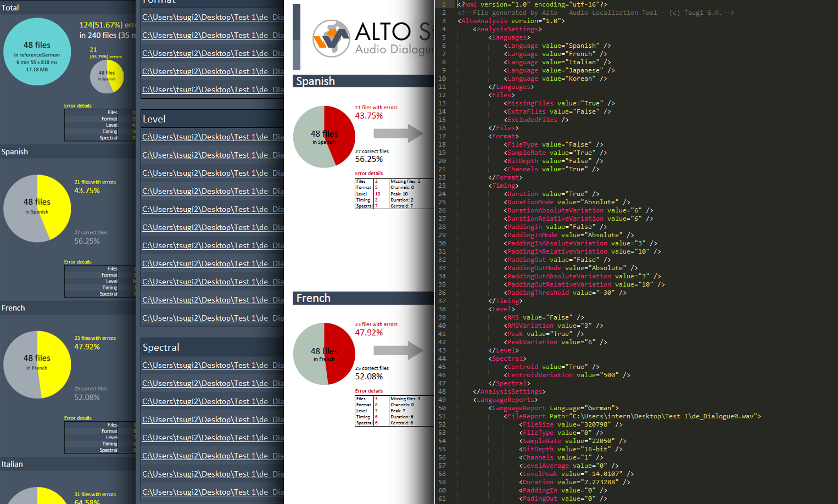Click the Duration value="7.273288" XML line
This screenshot has width=838, height=504.
pos(574,482)
